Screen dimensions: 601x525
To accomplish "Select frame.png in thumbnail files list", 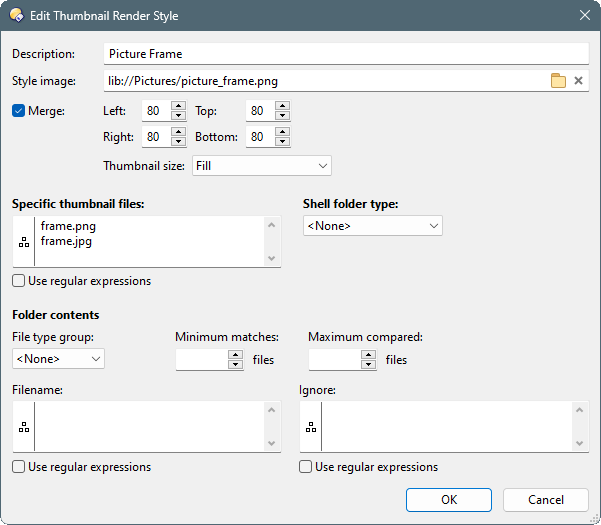I will pyautogui.click(x=68, y=226).
